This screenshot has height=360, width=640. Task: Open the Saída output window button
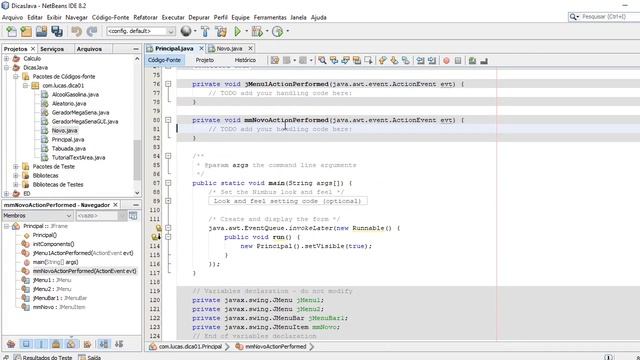click(89, 357)
